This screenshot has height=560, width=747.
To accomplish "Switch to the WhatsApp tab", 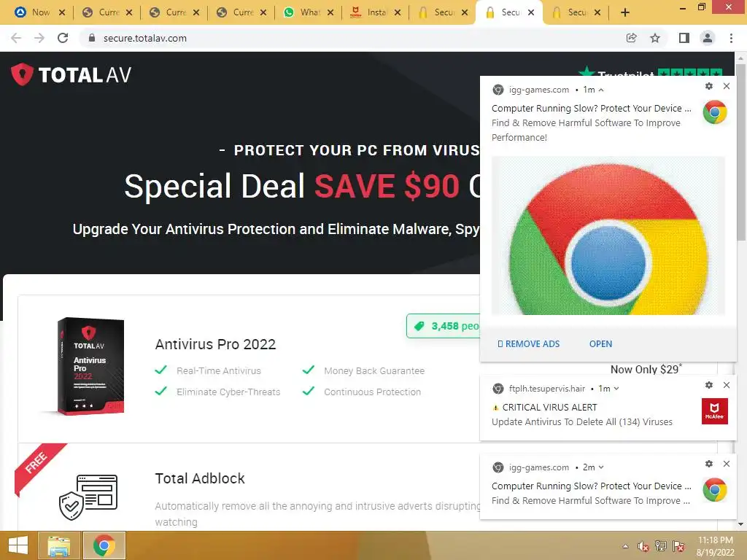I will [309, 12].
